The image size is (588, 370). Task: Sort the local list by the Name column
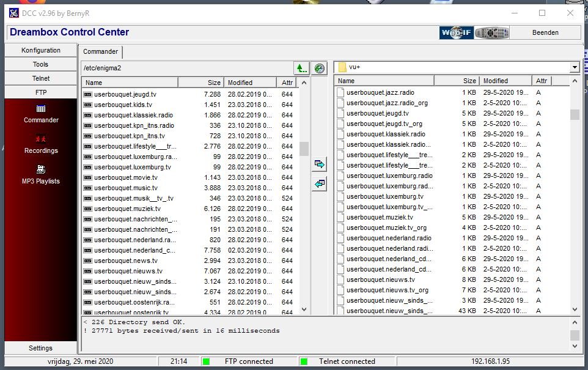[384, 81]
